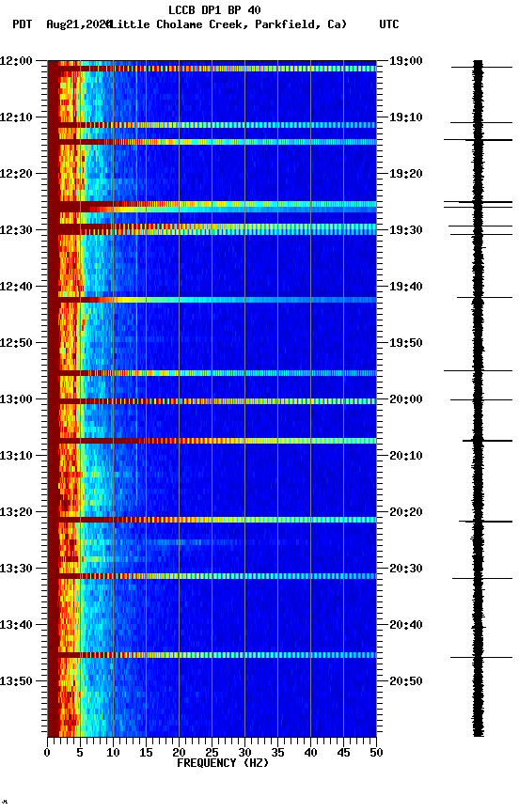
Task: Click the "50" frequency axis tick label
Action: pos(377,753)
